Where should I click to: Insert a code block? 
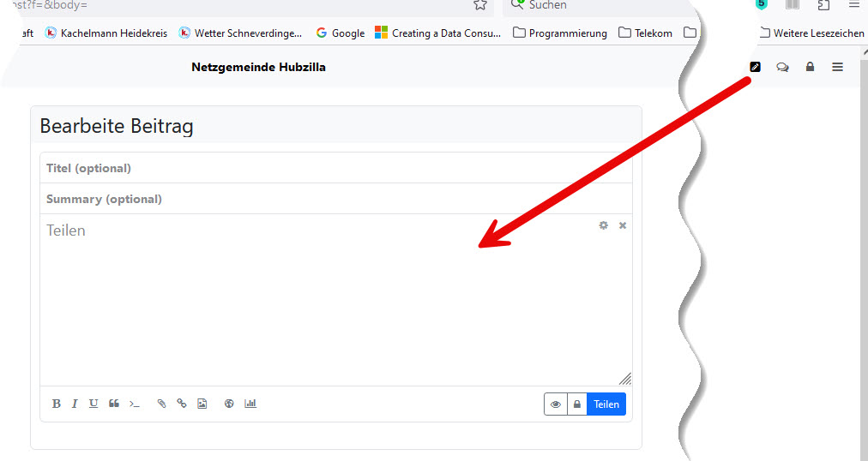[135, 404]
